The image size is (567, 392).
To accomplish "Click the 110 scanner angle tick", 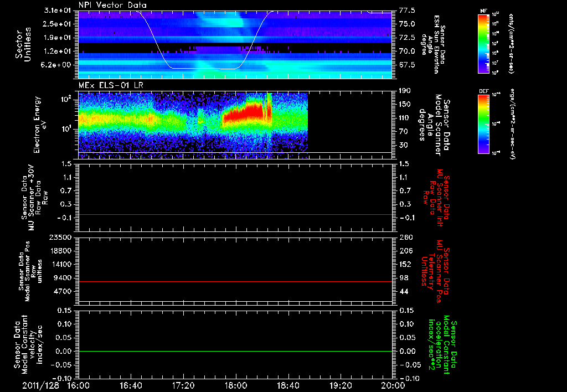I will (405, 118).
